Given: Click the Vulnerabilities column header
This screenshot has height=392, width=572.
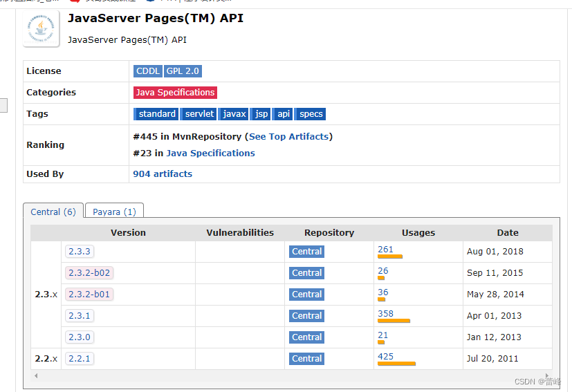Looking at the screenshot, I should click(240, 233).
